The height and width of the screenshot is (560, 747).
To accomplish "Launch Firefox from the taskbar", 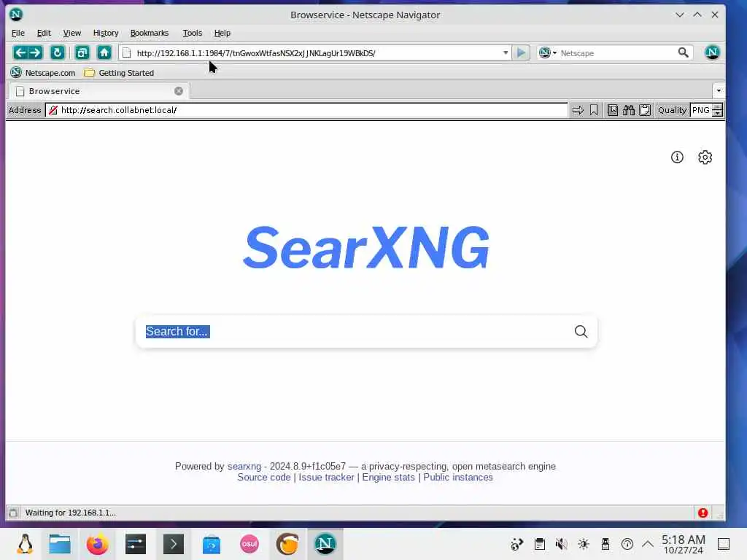I will click(97, 544).
